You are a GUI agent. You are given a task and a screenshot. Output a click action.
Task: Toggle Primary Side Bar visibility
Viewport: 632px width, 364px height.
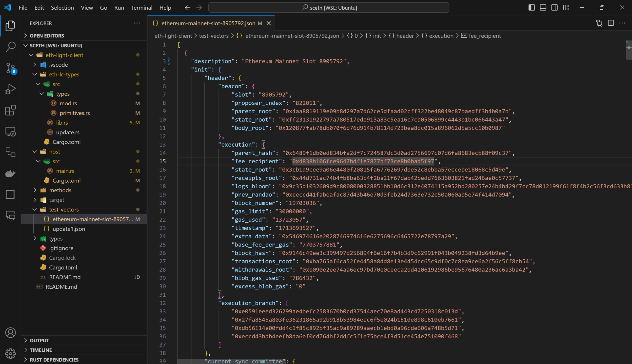532,7
